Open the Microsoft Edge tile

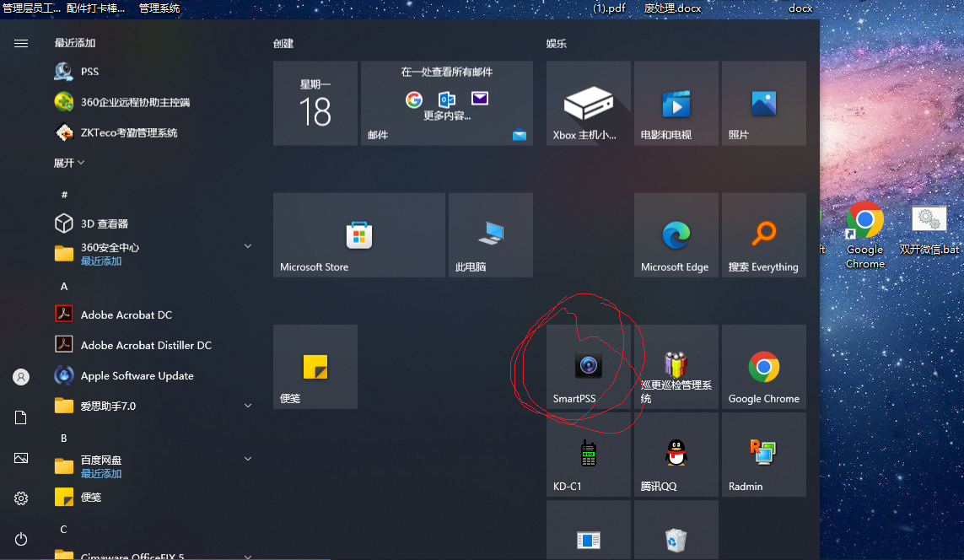tap(676, 234)
